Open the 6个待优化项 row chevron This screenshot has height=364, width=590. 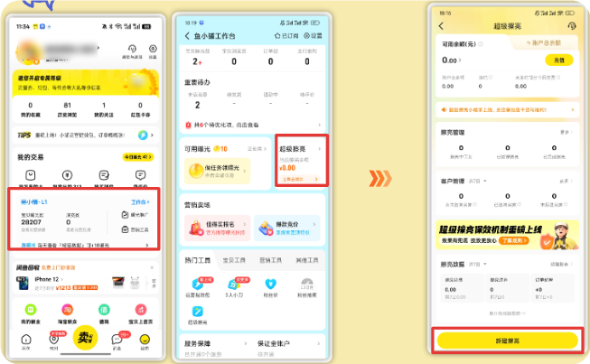tap(319, 125)
